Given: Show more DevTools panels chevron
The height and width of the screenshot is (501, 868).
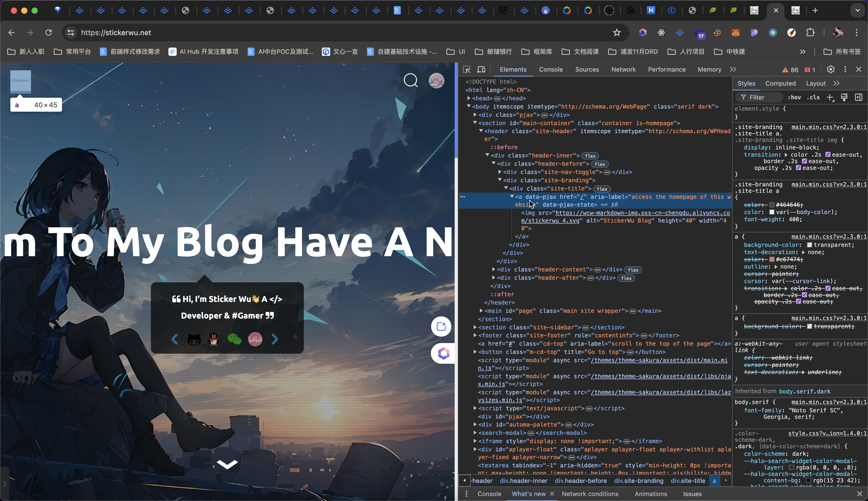Looking at the screenshot, I should 733,70.
